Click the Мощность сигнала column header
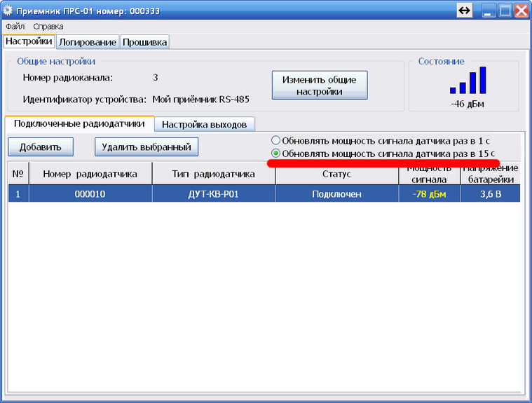The image size is (532, 403). point(429,174)
